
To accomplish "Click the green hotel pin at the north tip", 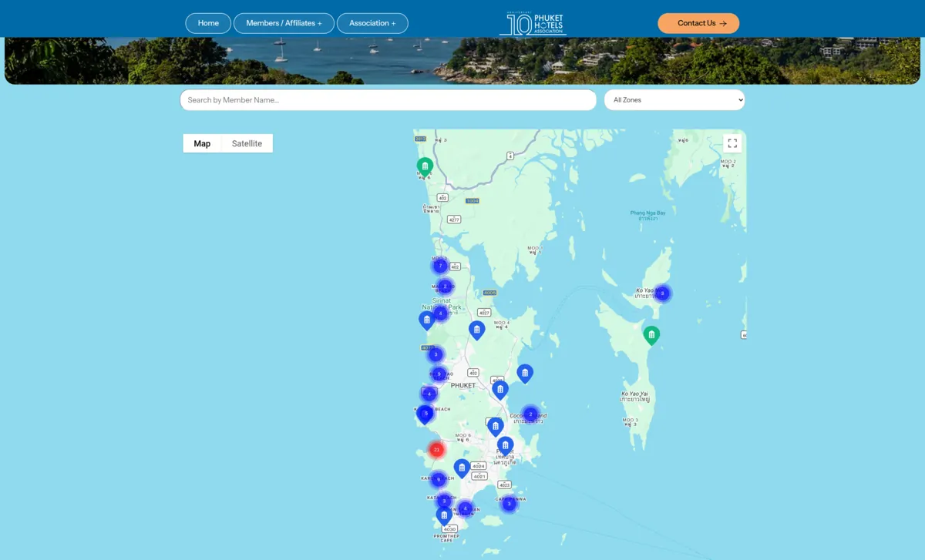I will click(425, 166).
